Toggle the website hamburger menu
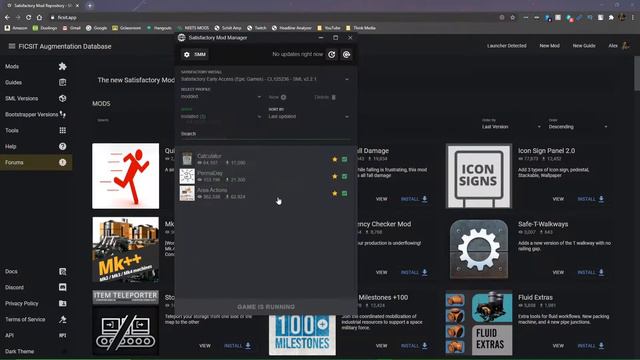 pos(12,46)
